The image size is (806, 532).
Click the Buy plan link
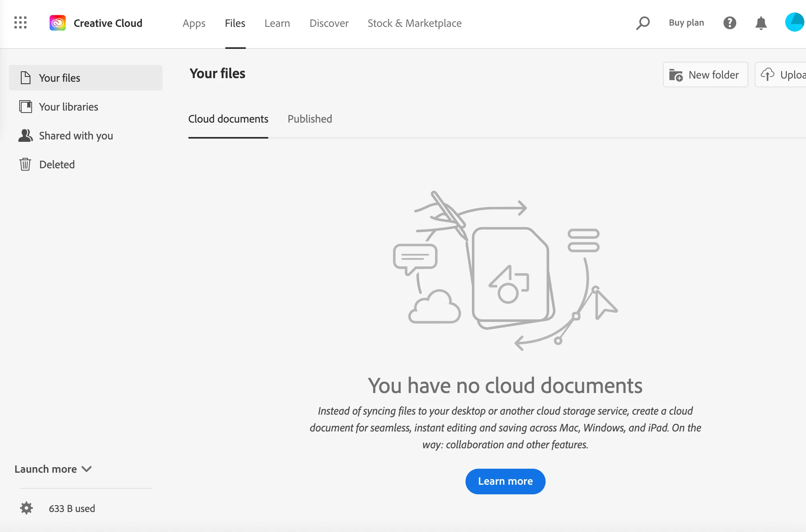(686, 23)
